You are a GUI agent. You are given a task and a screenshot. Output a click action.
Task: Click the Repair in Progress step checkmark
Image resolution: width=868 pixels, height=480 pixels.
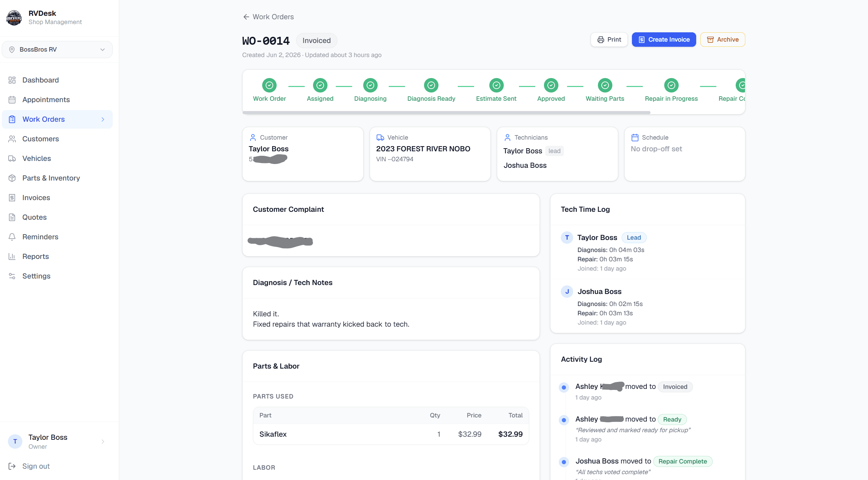coord(671,85)
